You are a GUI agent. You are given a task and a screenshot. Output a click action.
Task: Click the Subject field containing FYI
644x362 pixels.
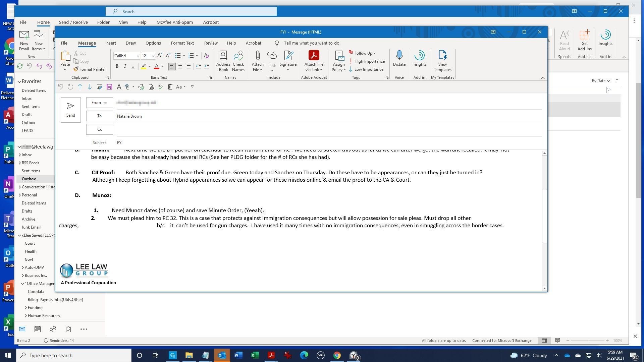pyautogui.click(x=329, y=143)
